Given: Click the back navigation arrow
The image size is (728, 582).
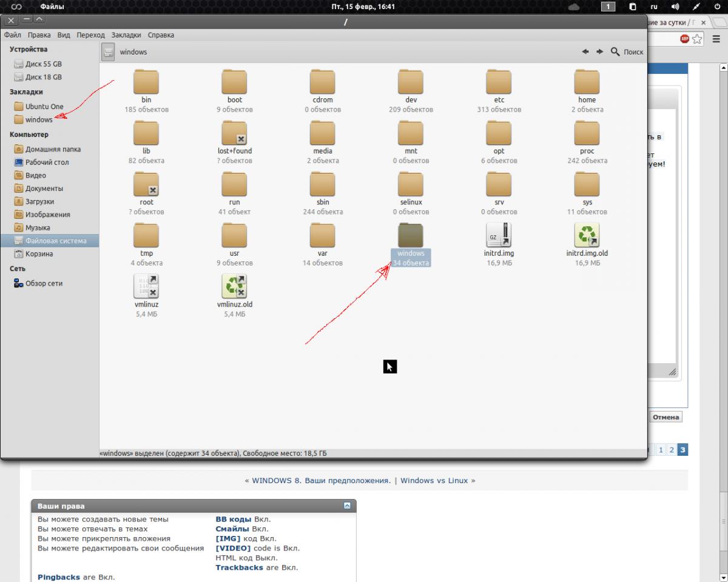Looking at the screenshot, I should [585, 52].
